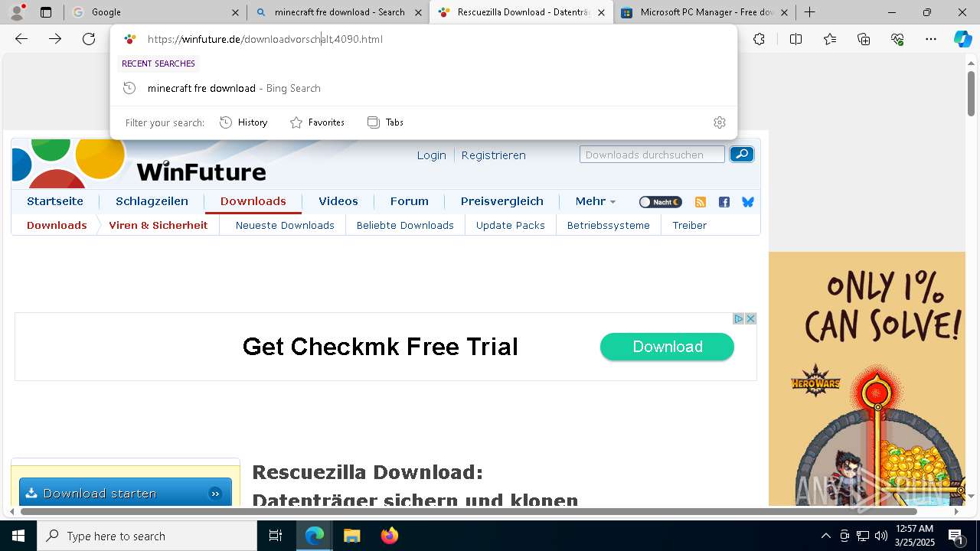This screenshot has height=551, width=980.
Task: Click the Downloads durchsuchen search field
Action: pyautogui.click(x=652, y=155)
